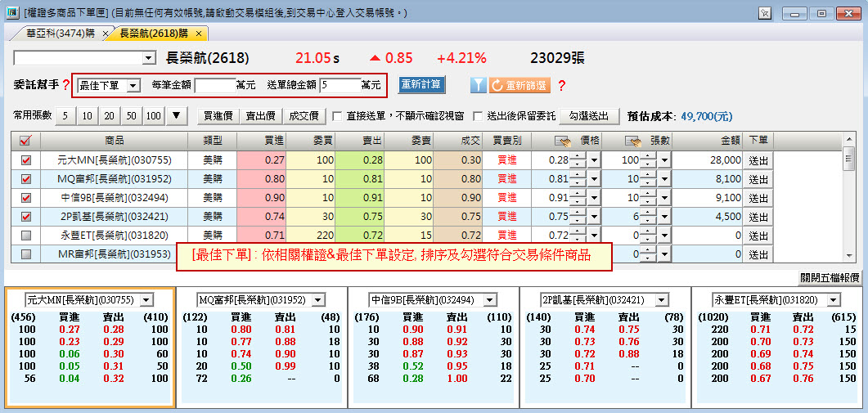
Task: Uncheck the MQ富邦[長榮航](031952) row checkbox
Action: click(25, 179)
